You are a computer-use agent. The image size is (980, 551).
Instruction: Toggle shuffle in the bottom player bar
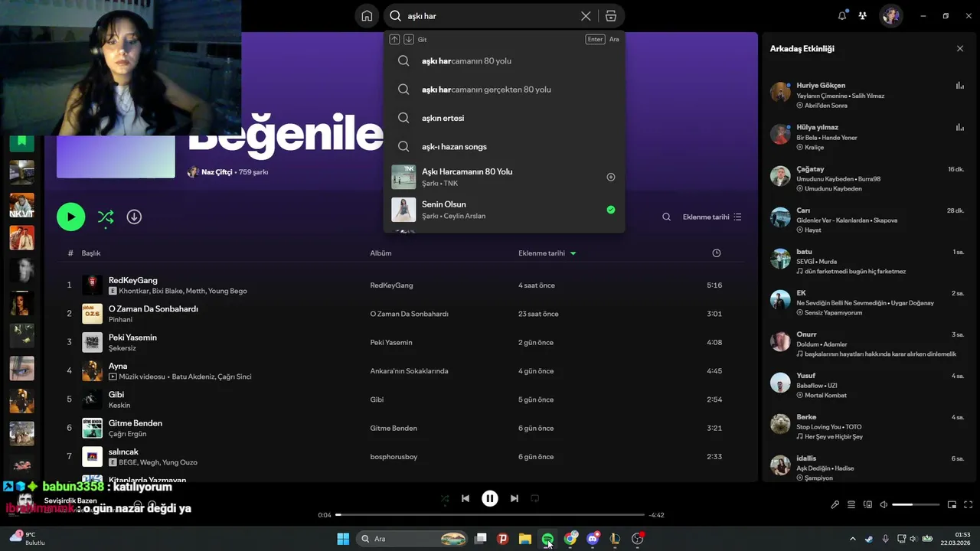coord(445,498)
